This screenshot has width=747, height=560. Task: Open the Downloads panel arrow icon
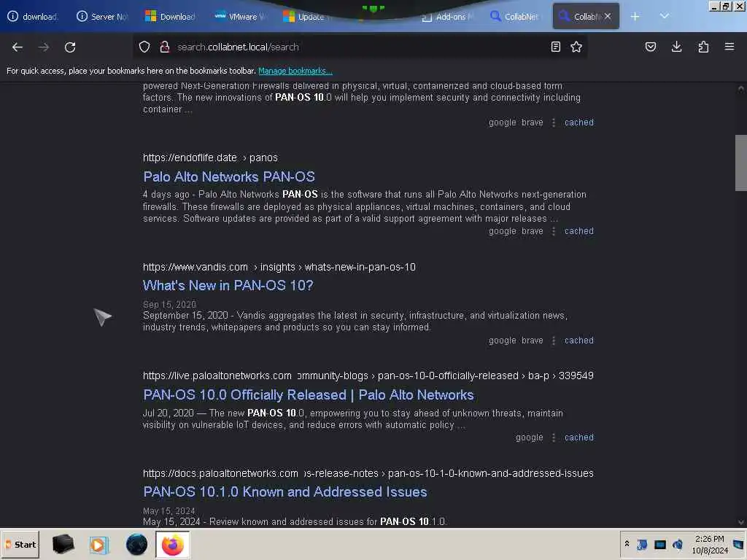676,47
